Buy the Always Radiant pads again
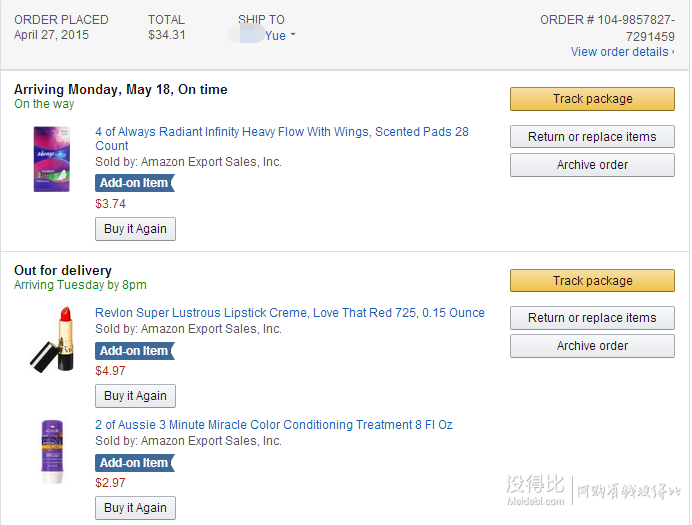 click(x=135, y=229)
